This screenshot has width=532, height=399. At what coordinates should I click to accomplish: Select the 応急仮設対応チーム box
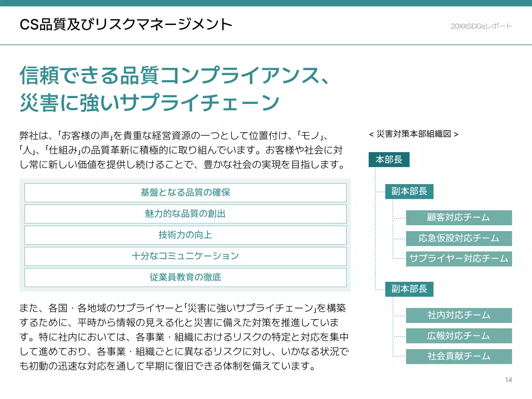458,238
